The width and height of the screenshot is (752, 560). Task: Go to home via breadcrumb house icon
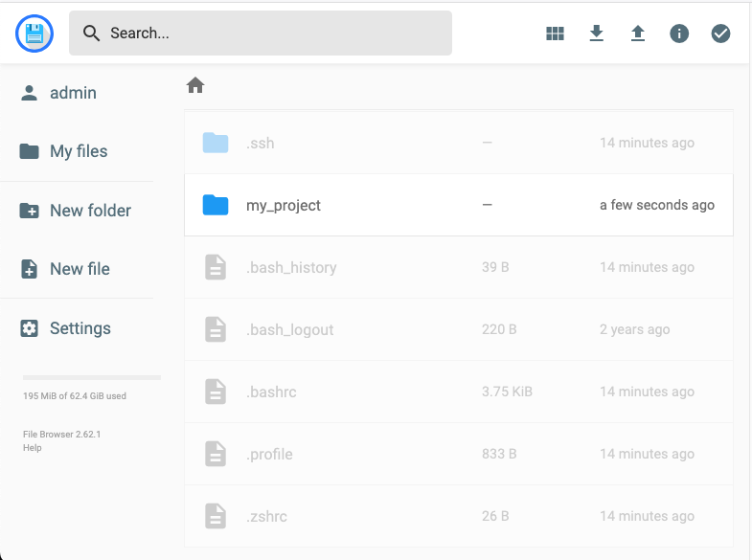click(195, 86)
